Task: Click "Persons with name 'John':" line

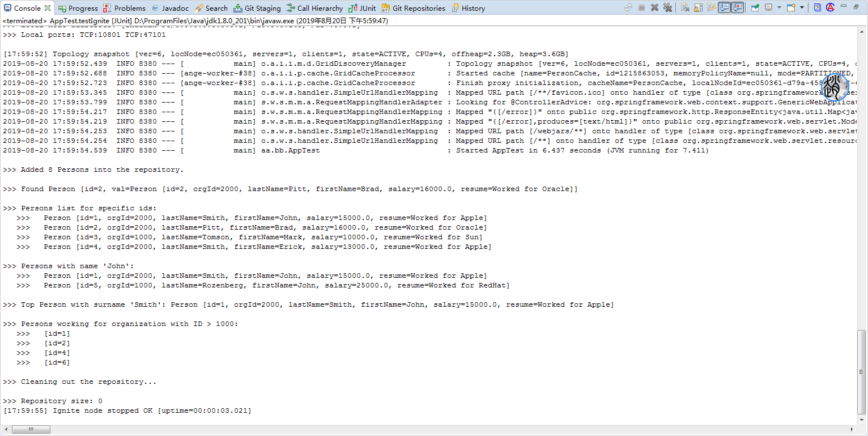Action: click(69, 266)
